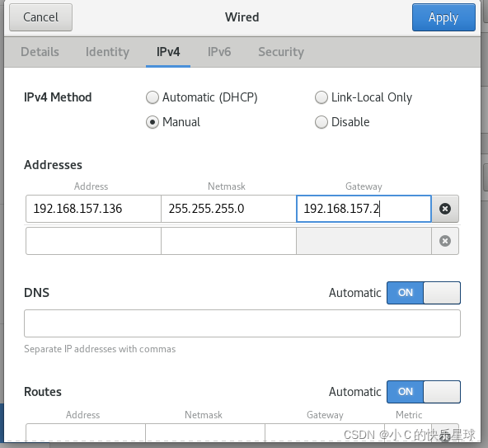This screenshot has height=448, width=488.
Task: Click the delete icon on empty address row
Action: coord(445,241)
